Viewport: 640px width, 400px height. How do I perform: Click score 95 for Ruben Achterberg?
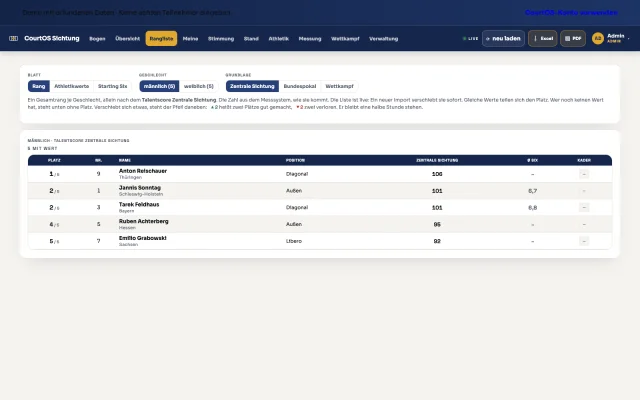point(437,224)
